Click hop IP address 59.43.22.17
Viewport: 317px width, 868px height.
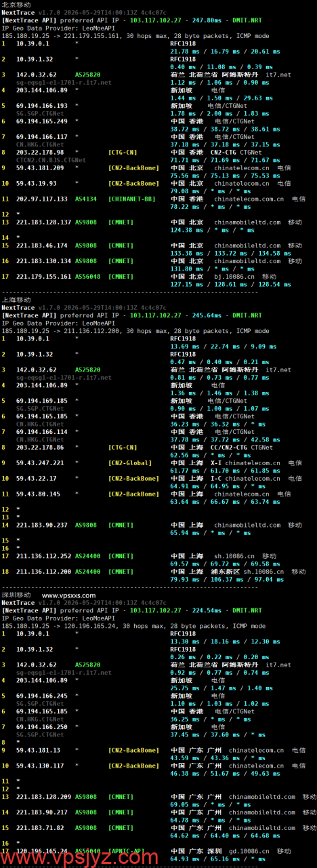pos(37,478)
